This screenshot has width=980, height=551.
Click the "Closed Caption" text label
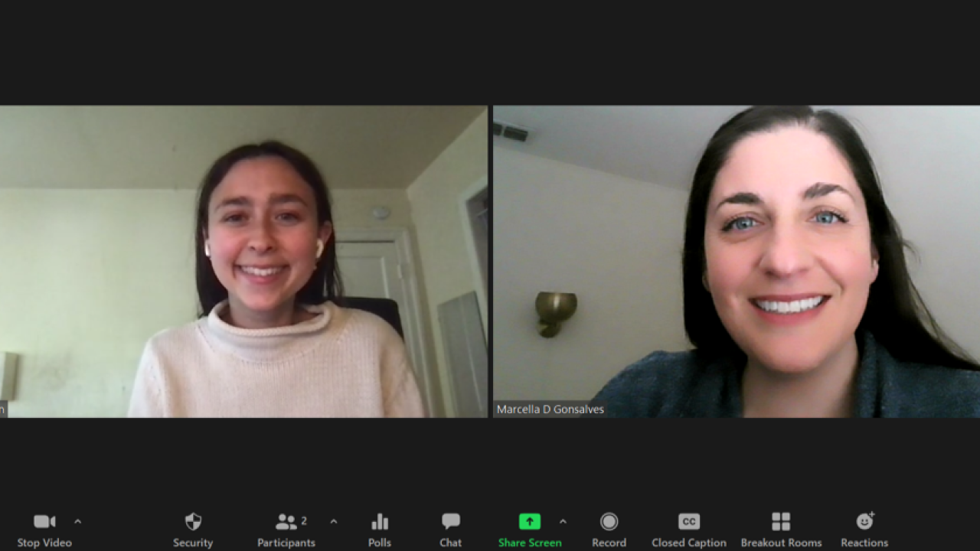click(688, 543)
